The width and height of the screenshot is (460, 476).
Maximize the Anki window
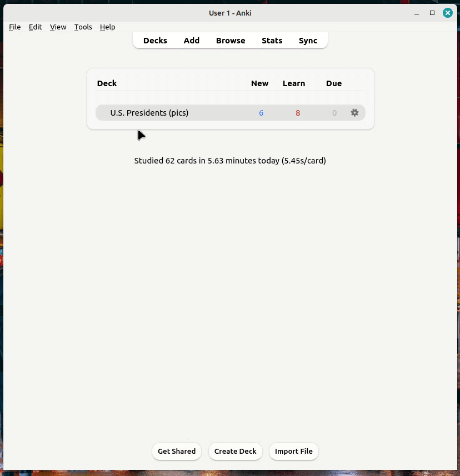pyautogui.click(x=432, y=13)
